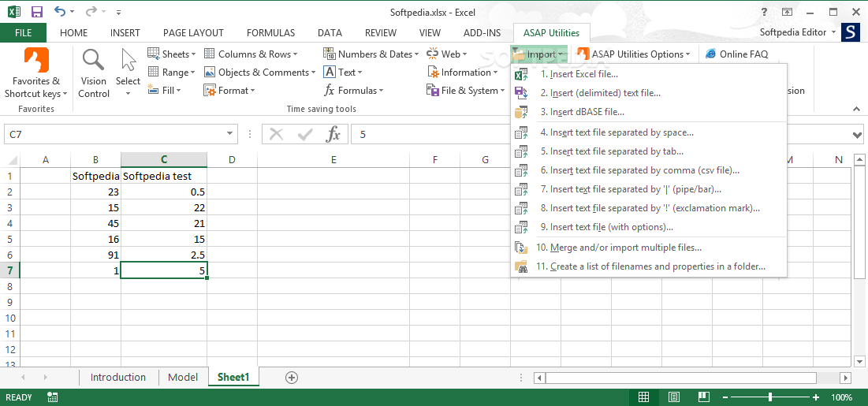This screenshot has height=406, width=868.
Task: Click the Undo arrow icon
Action: point(61,11)
